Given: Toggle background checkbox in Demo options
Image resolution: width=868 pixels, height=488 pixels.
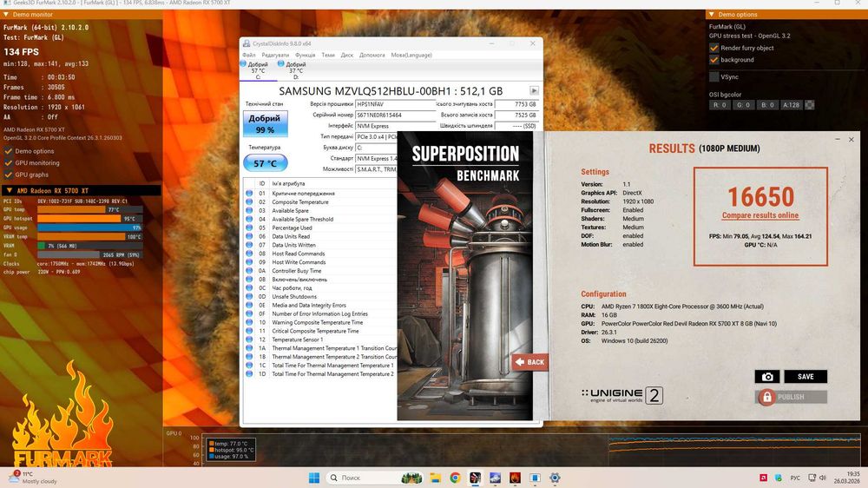Looking at the screenshot, I should point(714,60).
